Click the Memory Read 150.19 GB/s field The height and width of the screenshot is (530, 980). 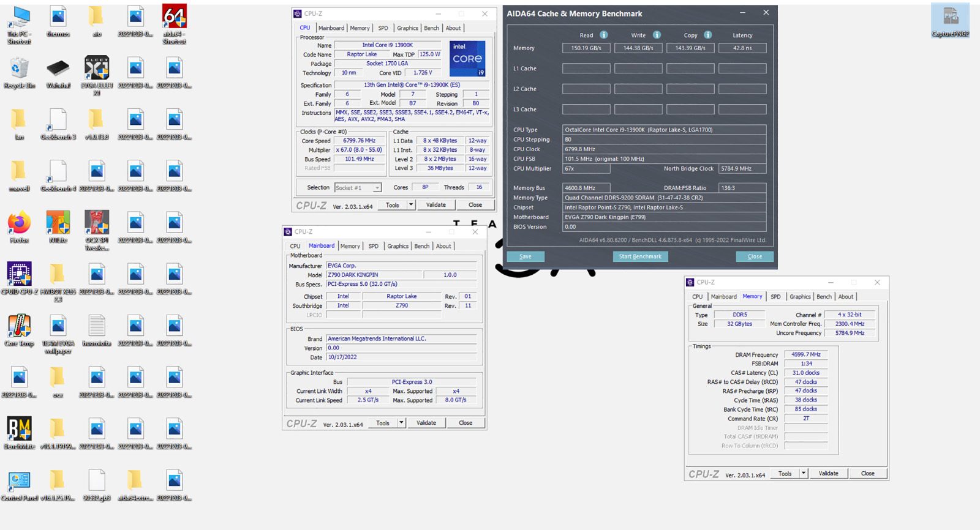click(586, 48)
